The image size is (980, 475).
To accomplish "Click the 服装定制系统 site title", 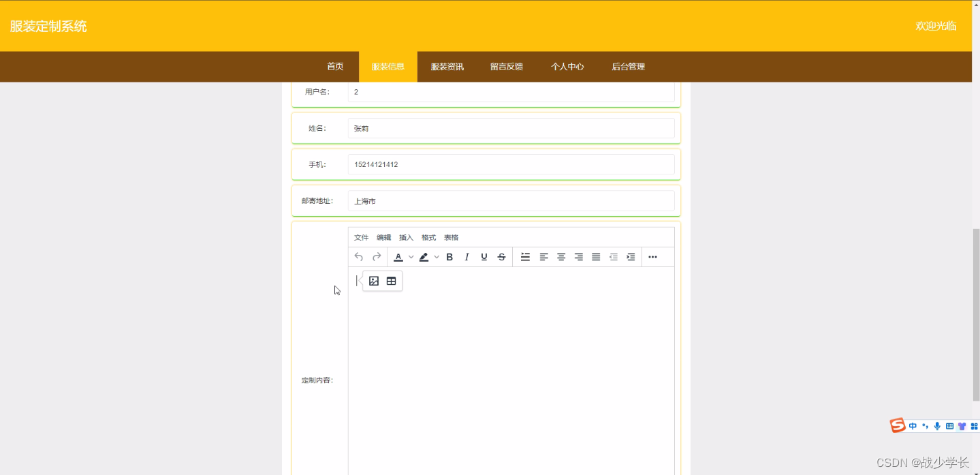I will [48, 27].
